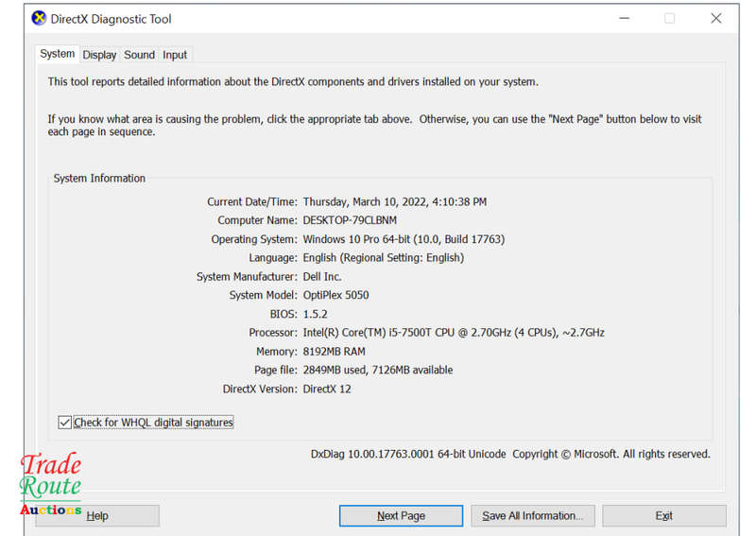The image size is (756, 536).
Task: Click the Microsoft copyright notice text
Action: [x=610, y=454]
